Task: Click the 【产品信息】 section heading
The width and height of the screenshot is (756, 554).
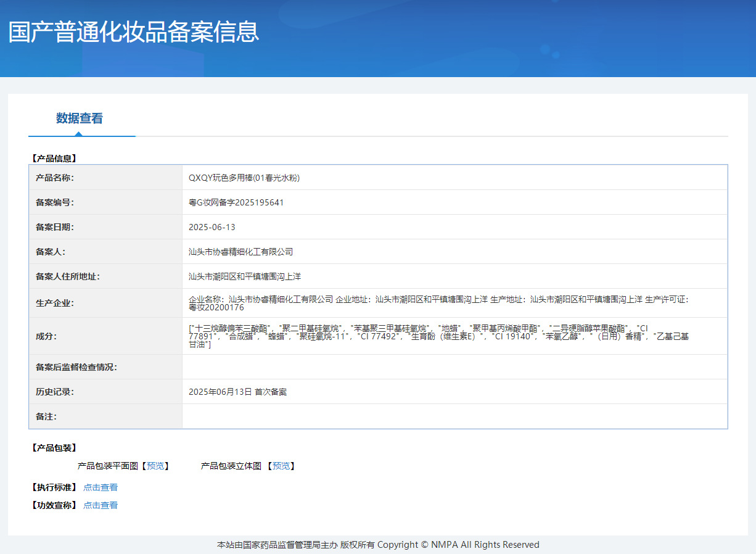Action: [54, 159]
